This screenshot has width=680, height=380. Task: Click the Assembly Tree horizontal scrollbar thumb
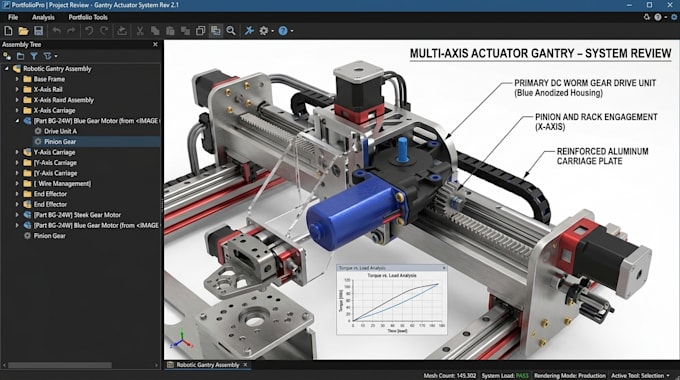tap(60, 365)
